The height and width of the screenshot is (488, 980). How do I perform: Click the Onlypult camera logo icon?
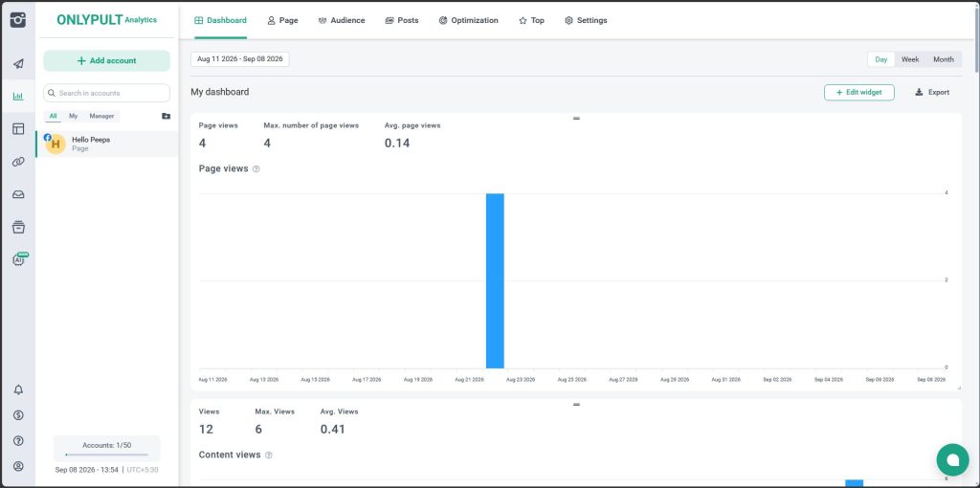pos(18,20)
